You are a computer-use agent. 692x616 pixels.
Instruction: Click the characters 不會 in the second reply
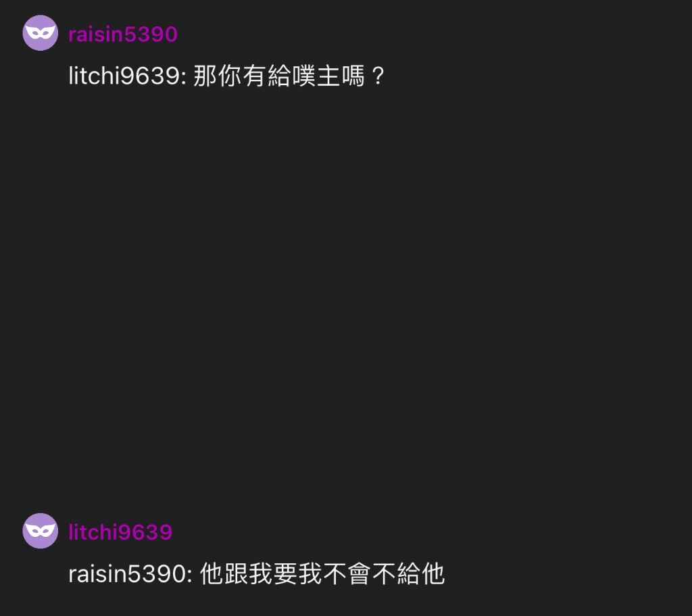tap(347, 574)
